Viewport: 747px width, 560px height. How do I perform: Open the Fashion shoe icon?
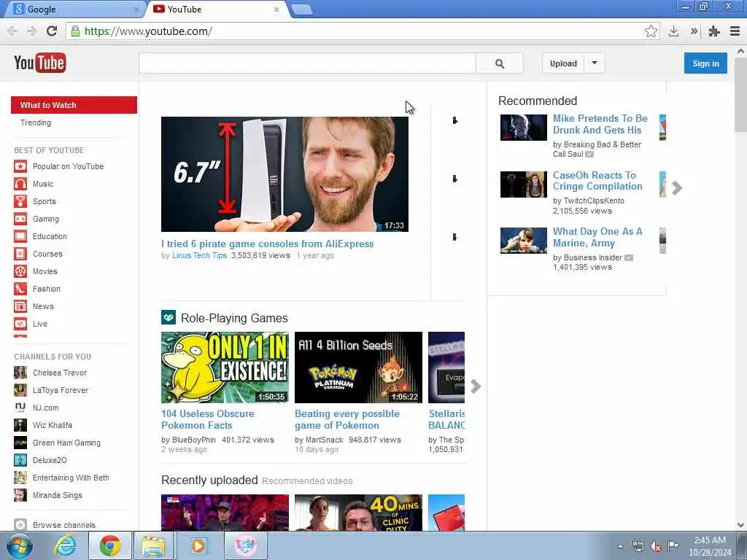coord(20,289)
